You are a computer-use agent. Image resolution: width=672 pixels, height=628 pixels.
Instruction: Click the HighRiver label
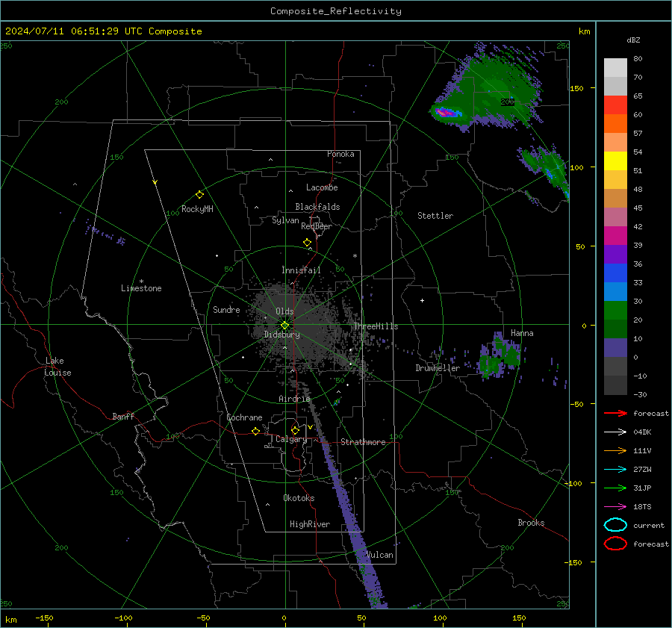[x=310, y=524]
